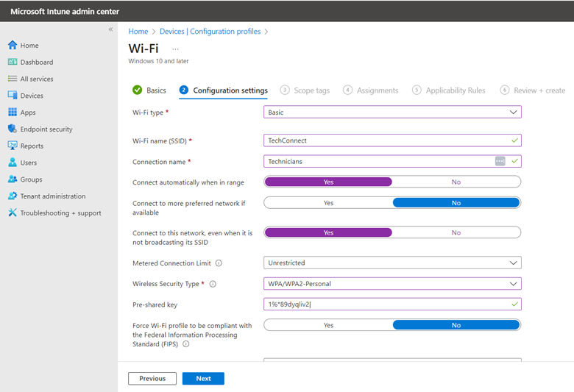Expand the Wi-Fi type dropdown
Image resolution: width=574 pixels, height=392 pixels.
click(x=392, y=112)
